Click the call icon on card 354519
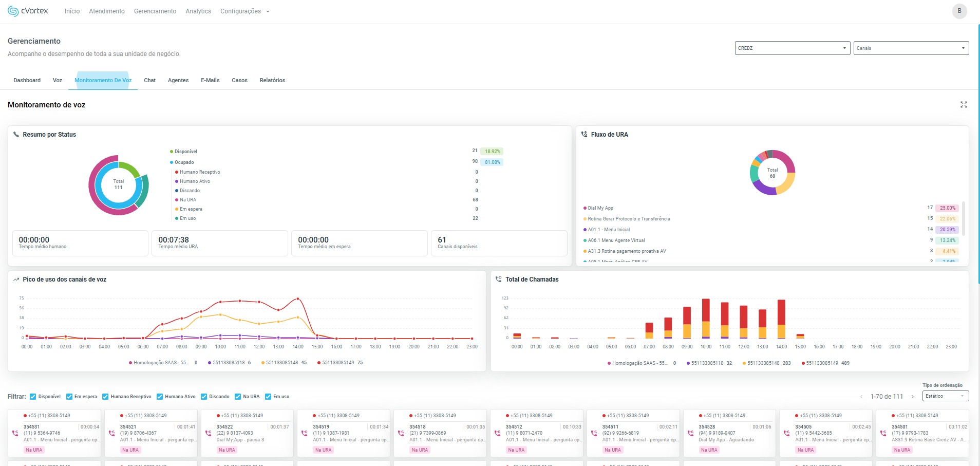This screenshot has width=980, height=466. point(305,433)
